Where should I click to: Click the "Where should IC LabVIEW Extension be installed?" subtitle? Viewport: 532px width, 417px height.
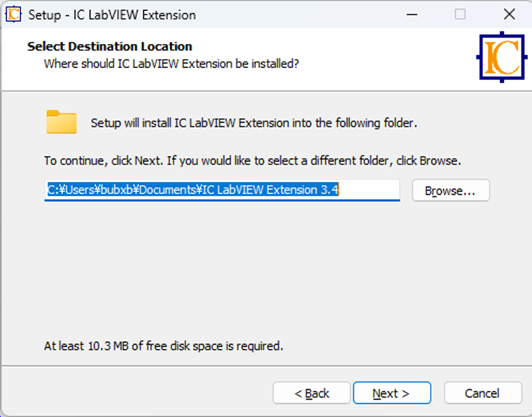(x=171, y=64)
